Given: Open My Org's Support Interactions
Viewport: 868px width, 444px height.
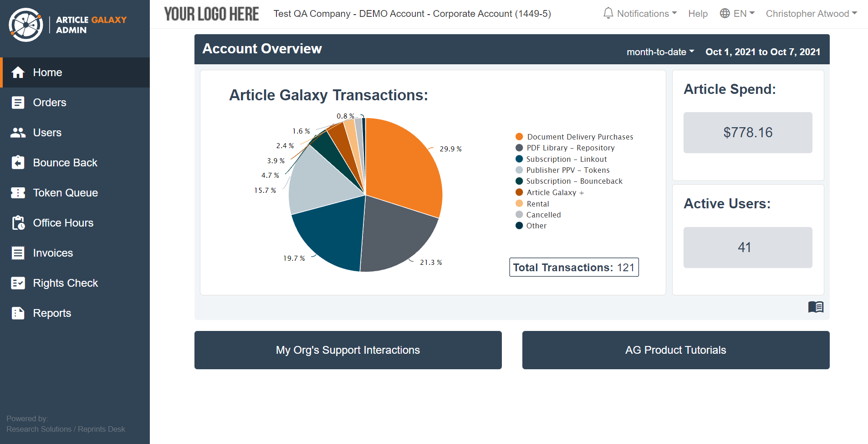Looking at the screenshot, I should [x=347, y=350].
